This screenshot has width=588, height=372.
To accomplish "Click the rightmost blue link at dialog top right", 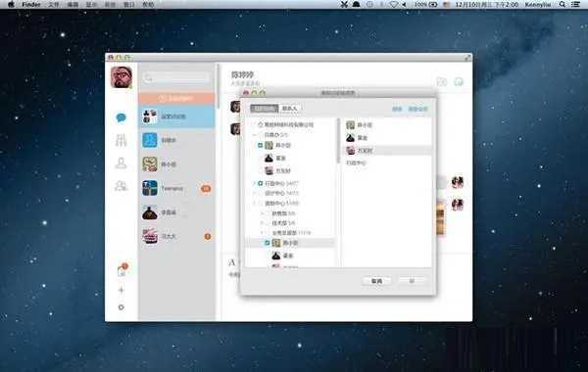I will (417, 109).
